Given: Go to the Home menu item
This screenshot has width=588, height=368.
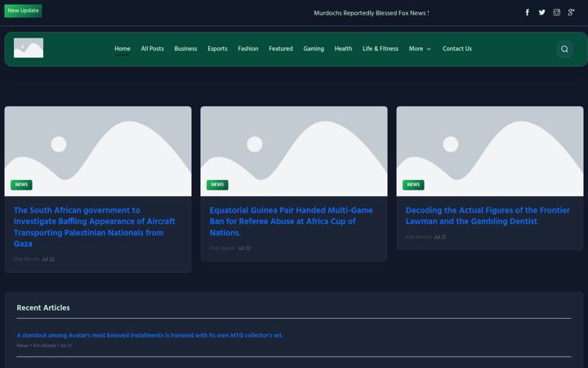Looking at the screenshot, I should (x=122, y=48).
